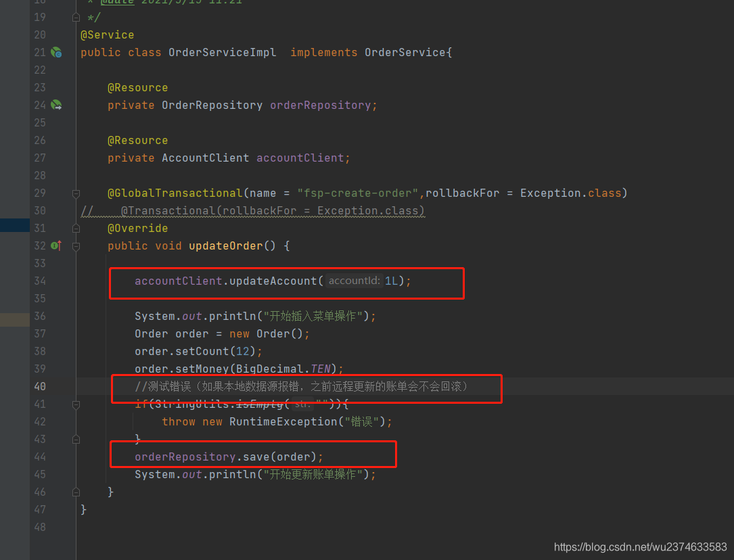
Task: Click the commented-out @Transactional line 30
Action: pyautogui.click(x=253, y=211)
